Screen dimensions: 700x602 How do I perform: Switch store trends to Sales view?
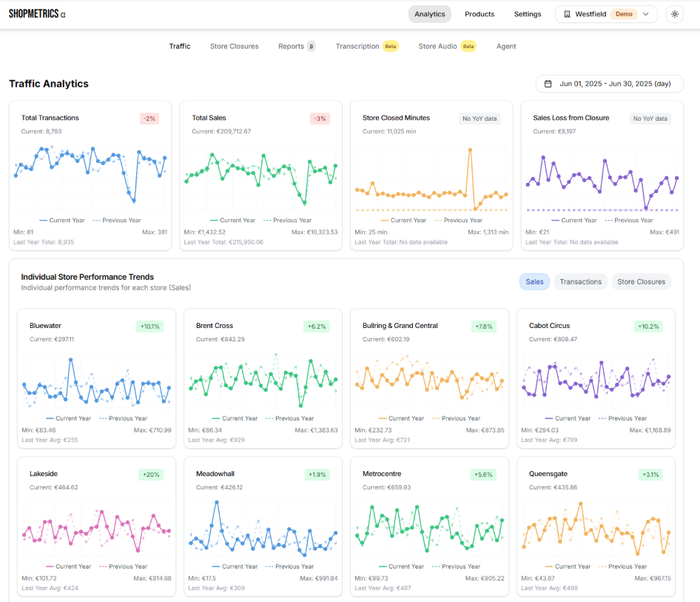(534, 281)
